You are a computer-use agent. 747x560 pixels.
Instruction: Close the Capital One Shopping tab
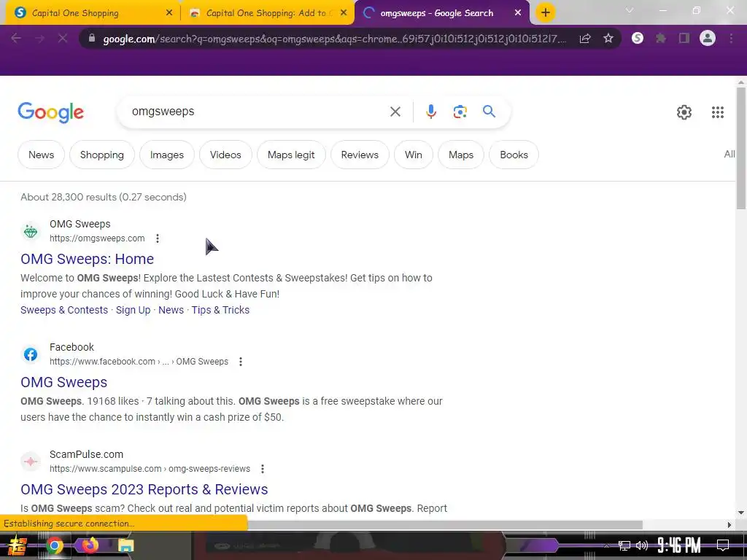pyautogui.click(x=169, y=13)
